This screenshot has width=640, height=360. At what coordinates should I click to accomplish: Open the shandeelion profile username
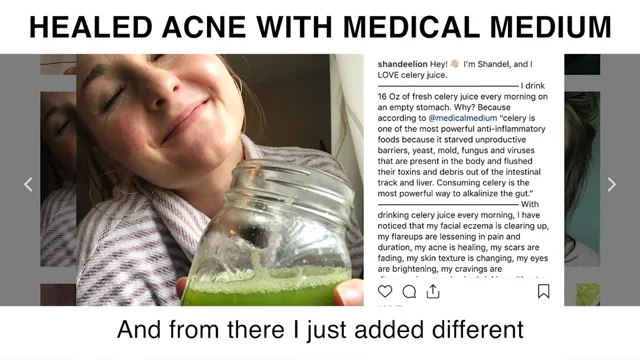pyautogui.click(x=402, y=64)
